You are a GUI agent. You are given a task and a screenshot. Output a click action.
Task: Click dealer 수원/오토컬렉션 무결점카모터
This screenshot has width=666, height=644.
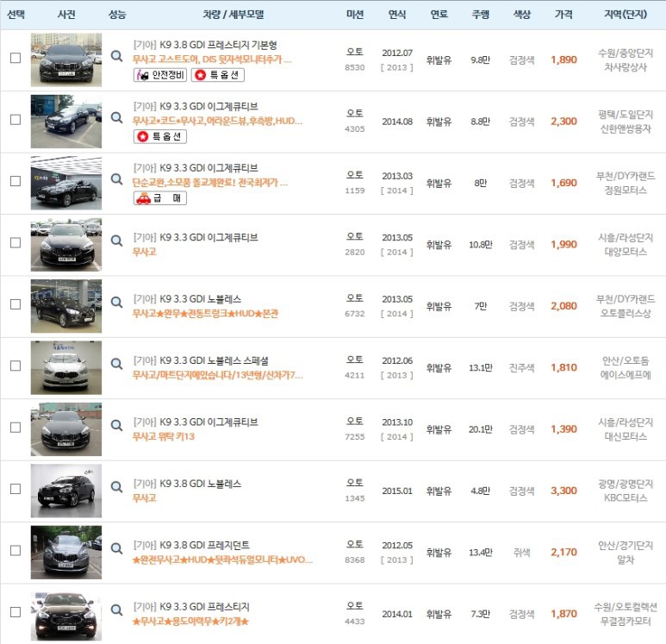point(626,614)
